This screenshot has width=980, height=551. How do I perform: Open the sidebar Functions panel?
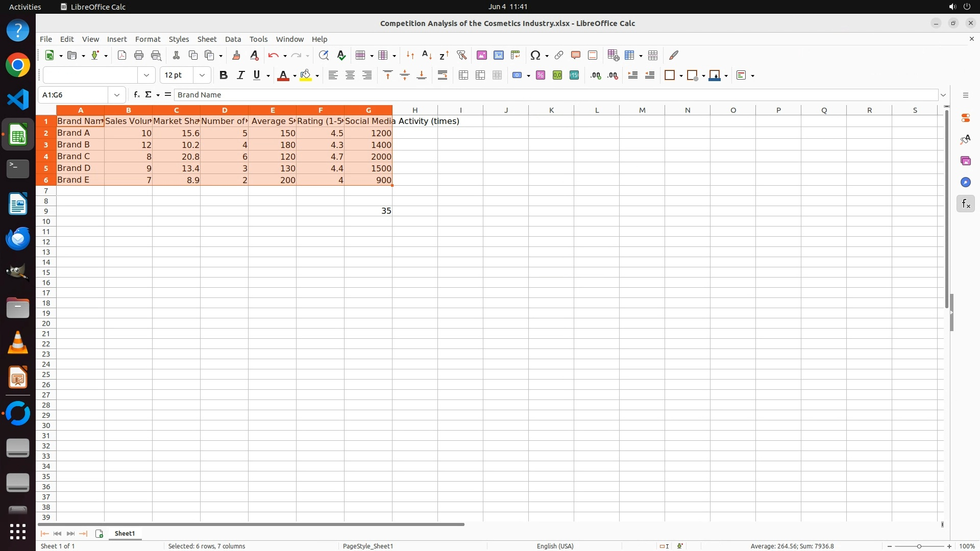(x=965, y=204)
